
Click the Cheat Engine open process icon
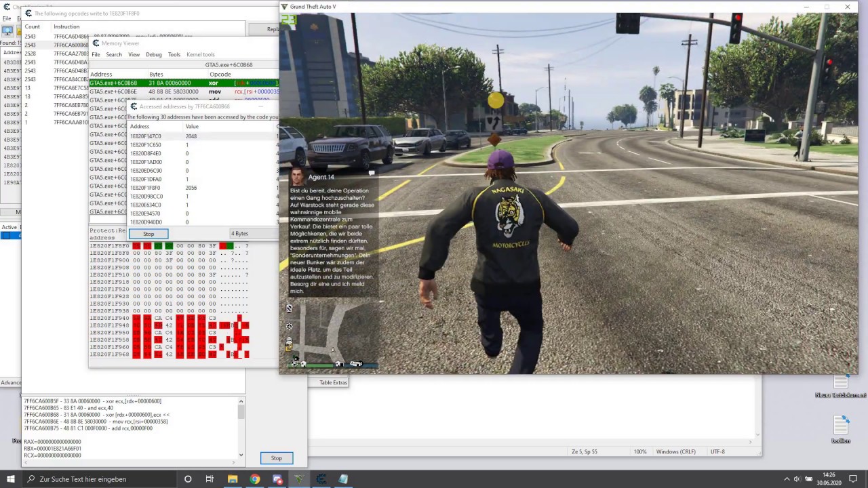pyautogui.click(x=9, y=31)
